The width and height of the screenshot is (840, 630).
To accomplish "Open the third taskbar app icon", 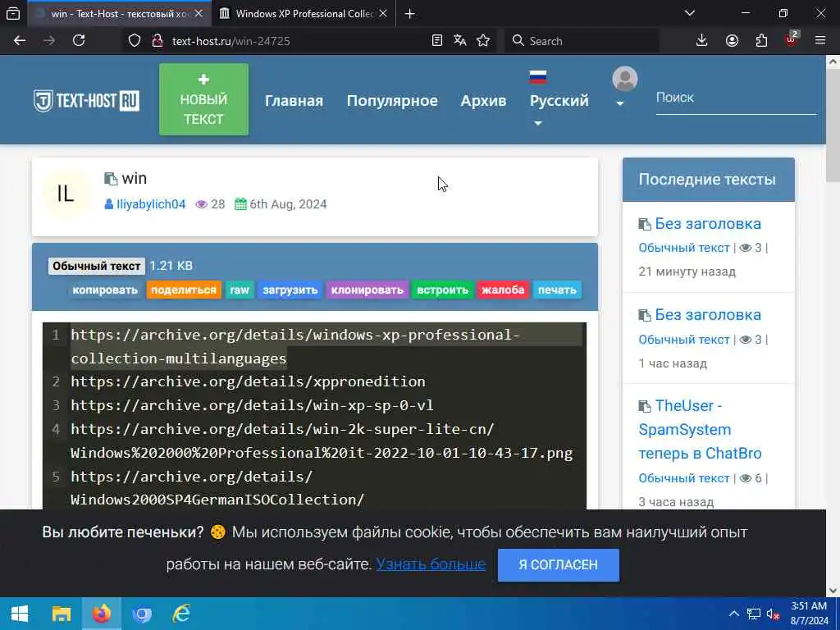I will pyautogui.click(x=141, y=614).
